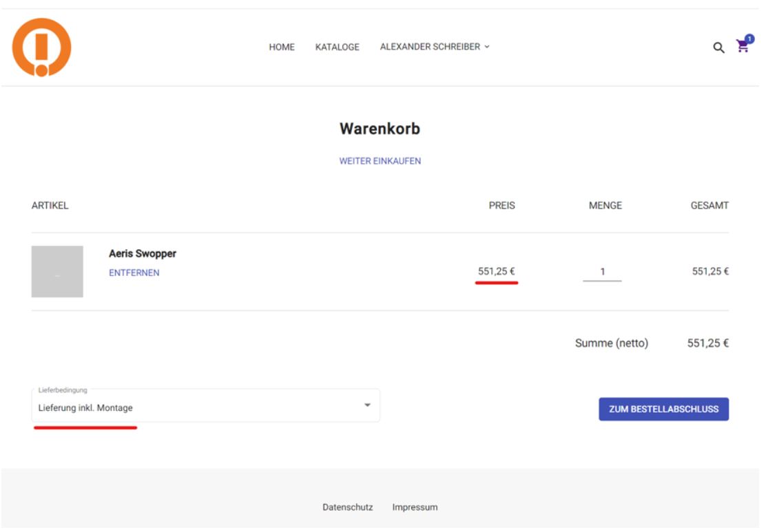Click the Summe (netto) label
This screenshot has width=766, height=532.
[x=612, y=343]
